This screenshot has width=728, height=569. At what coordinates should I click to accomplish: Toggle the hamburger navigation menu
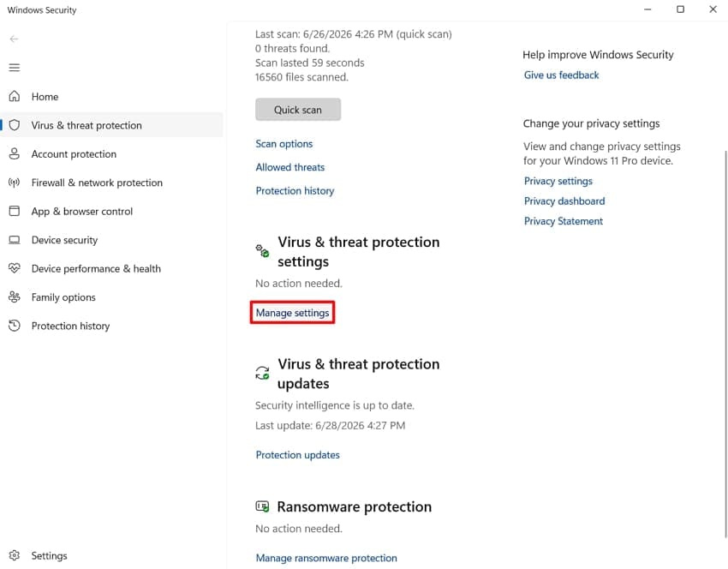[x=15, y=68]
